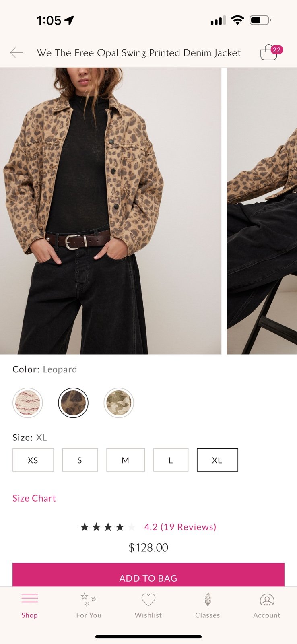Open the Classes icon
The image size is (297, 644).
click(208, 600)
